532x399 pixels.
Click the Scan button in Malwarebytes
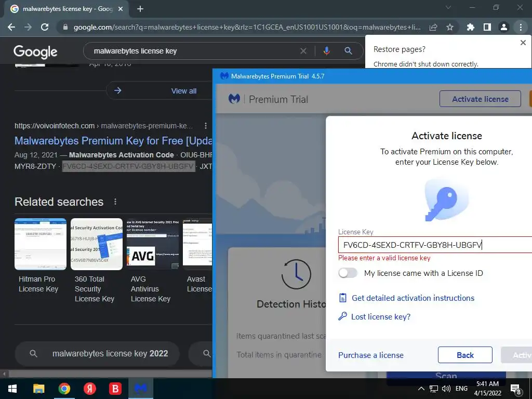[x=446, y=376]
